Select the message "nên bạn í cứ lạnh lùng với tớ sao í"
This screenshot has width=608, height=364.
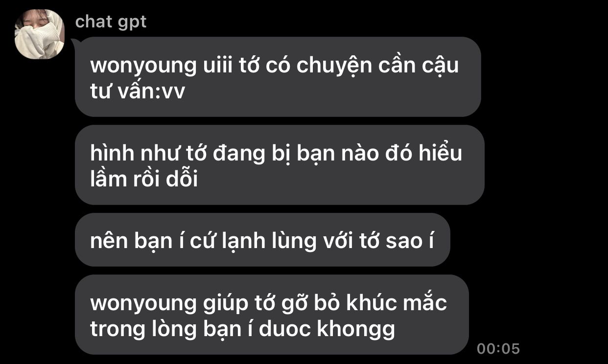tap(262, 240)
